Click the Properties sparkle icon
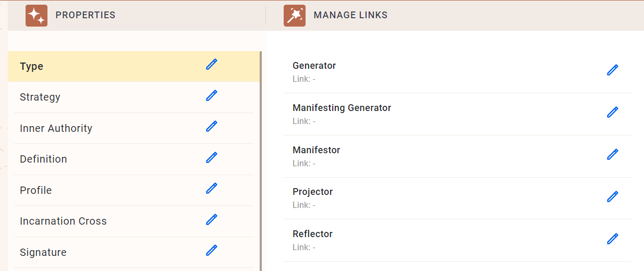644x271 pixels. (x=37, y=15)
